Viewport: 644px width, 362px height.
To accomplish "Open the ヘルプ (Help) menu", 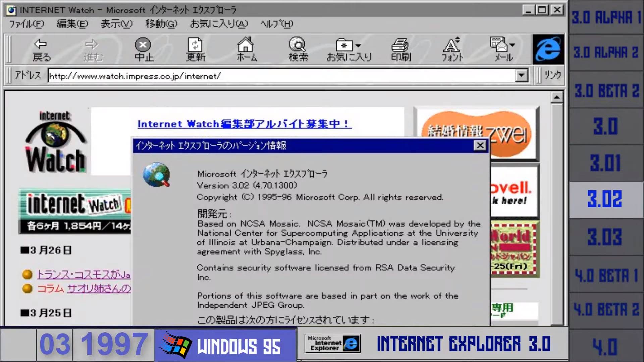I will 276,24.
